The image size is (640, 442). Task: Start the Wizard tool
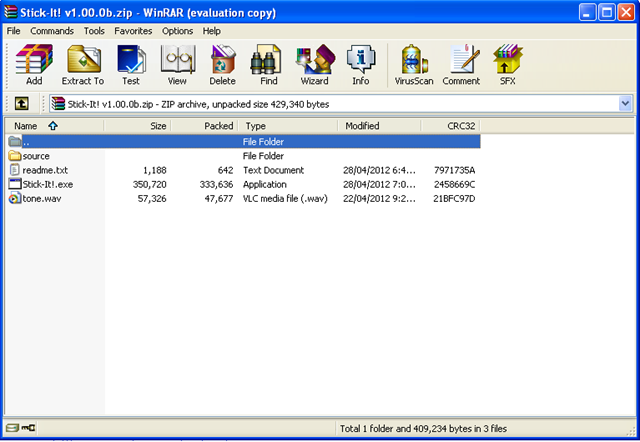[314, 65]
